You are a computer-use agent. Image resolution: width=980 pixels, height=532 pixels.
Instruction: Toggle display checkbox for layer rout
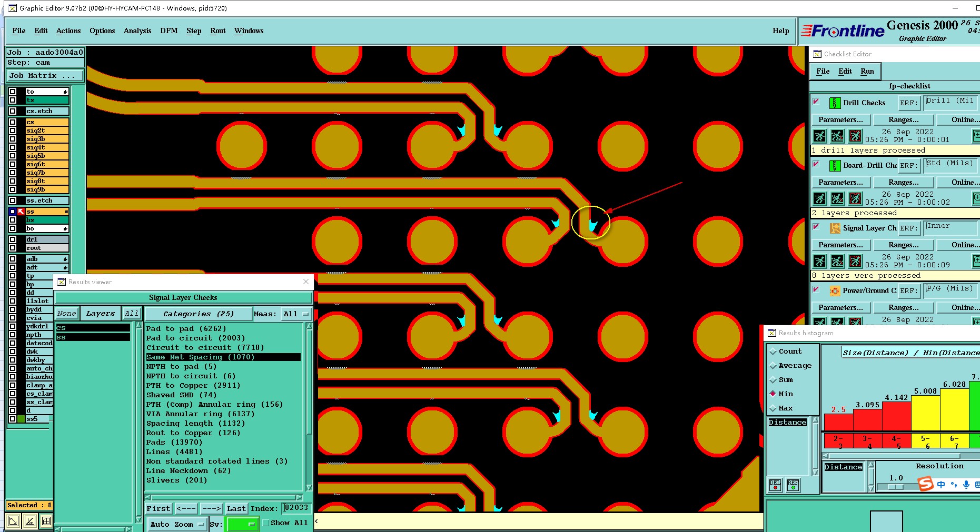tap(13, 248)
